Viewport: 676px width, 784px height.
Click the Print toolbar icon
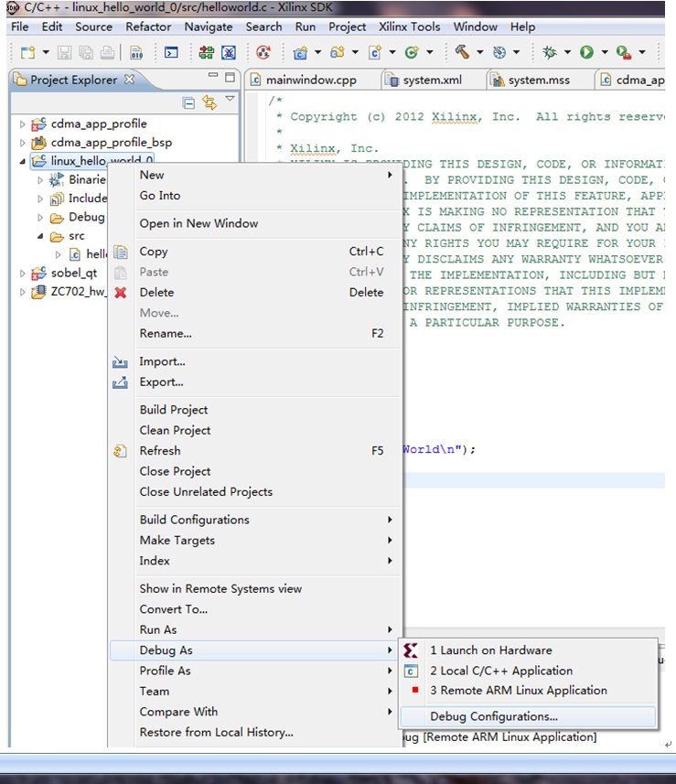point(108,52)
